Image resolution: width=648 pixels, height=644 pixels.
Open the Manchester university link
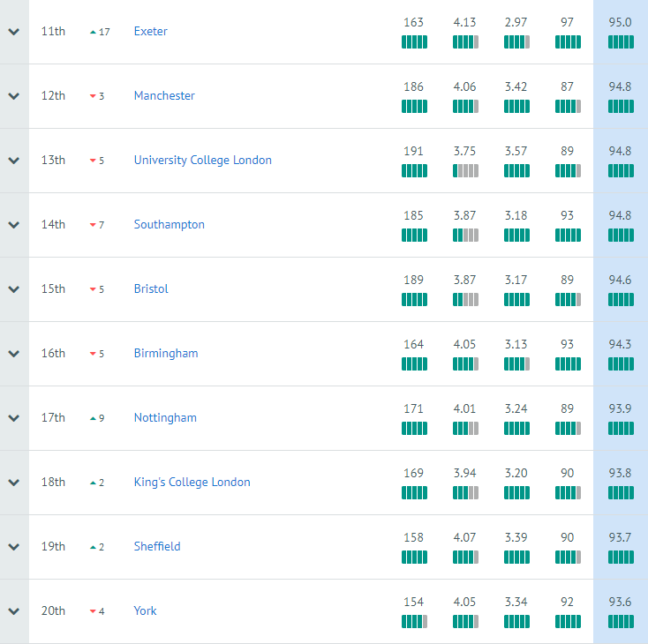point(164,96)
